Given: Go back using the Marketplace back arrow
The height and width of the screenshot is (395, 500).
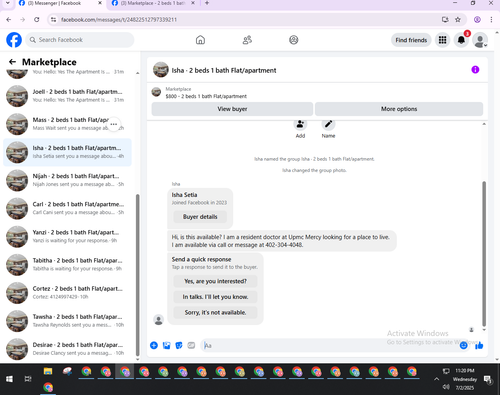Looking at the screenshot, I should (12, 62).
